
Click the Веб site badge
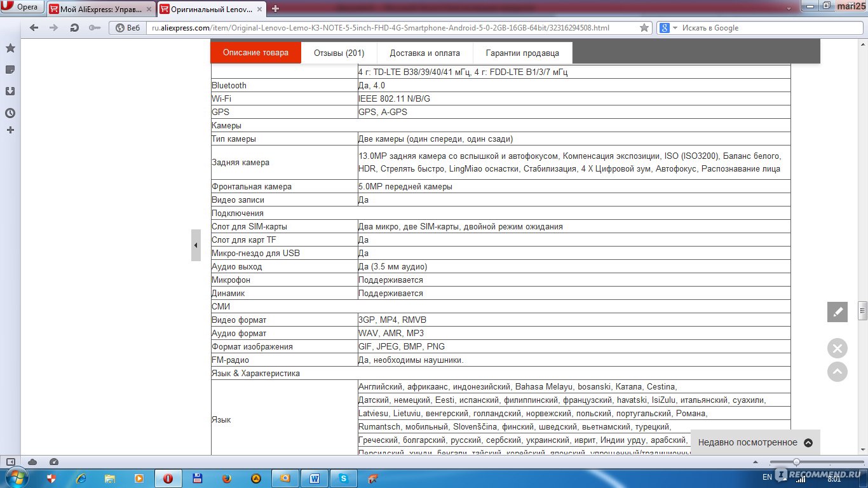click(127, 28)
